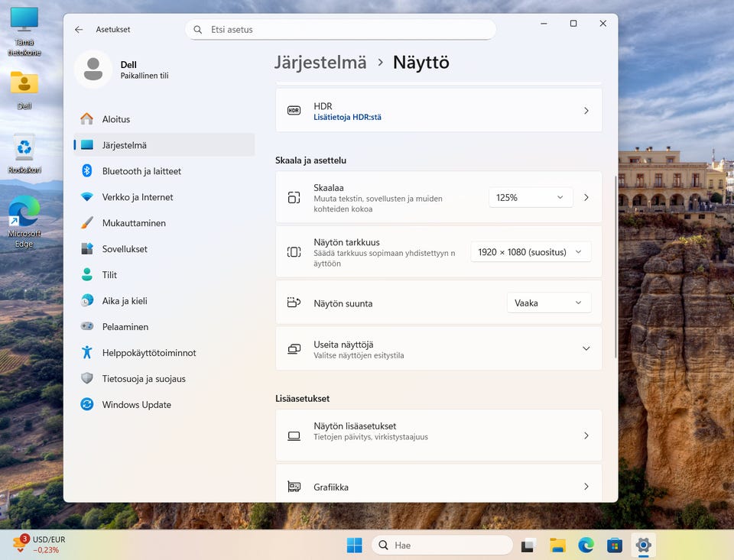Select Mukauttaminen in the sidebar
The width and height of the screenshot is (734, 560).
tap(134, 223)
